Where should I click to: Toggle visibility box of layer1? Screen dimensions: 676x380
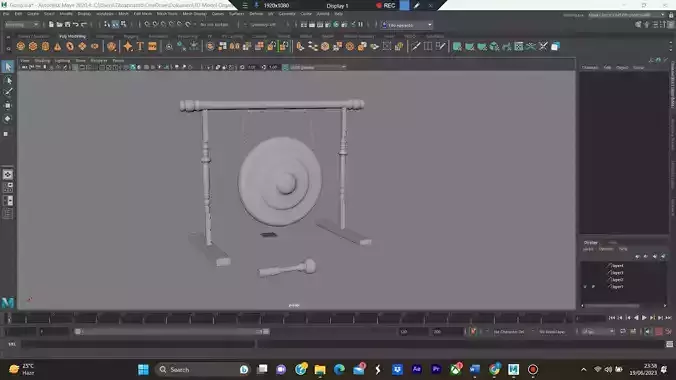point(585,286)
